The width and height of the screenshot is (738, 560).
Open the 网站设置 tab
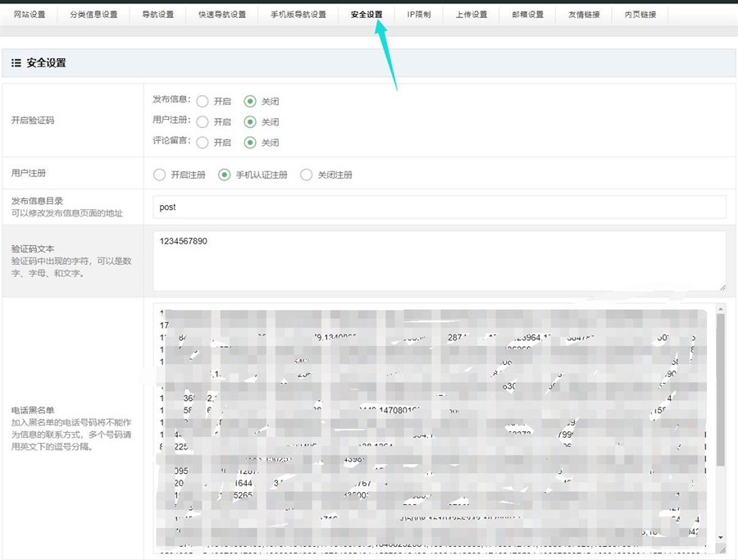click(x=29, y=15)
